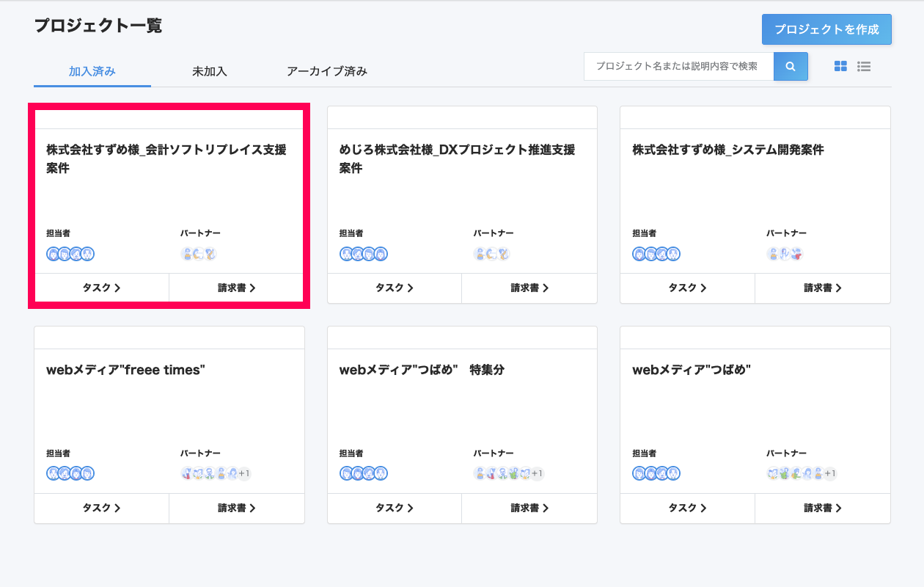Switch to grid view layout
Screen dimensions: 924x587
pos(840,66)
